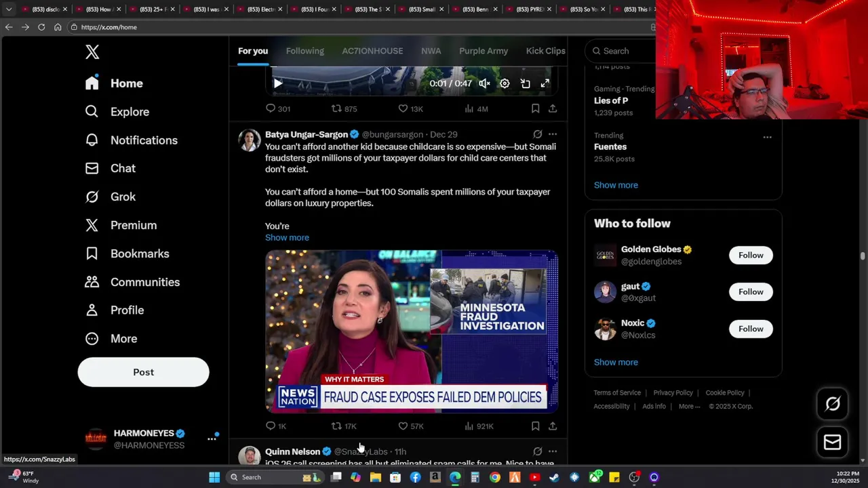
Task: Open Premium in the sidebar
Action: point(121,225)
